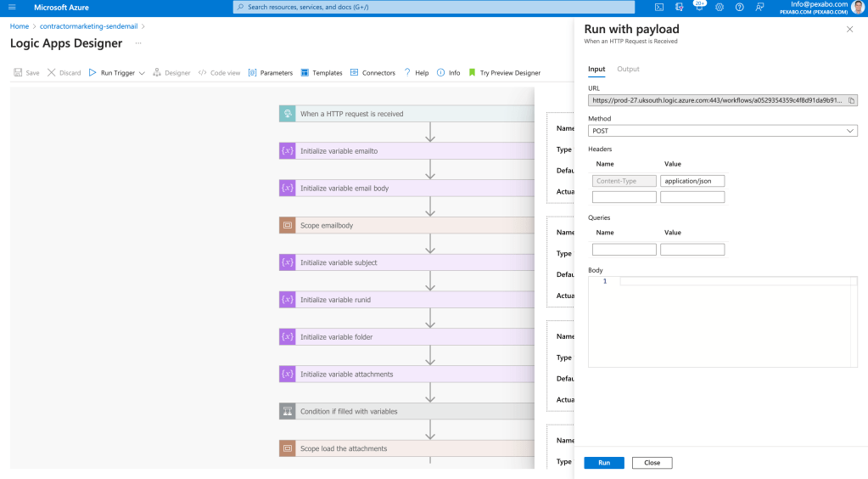The width and height of the screenshot is (868, 479).
Task: Open the contractormarketing-sendemail breadcrumb link
Action: coord(88,26)
